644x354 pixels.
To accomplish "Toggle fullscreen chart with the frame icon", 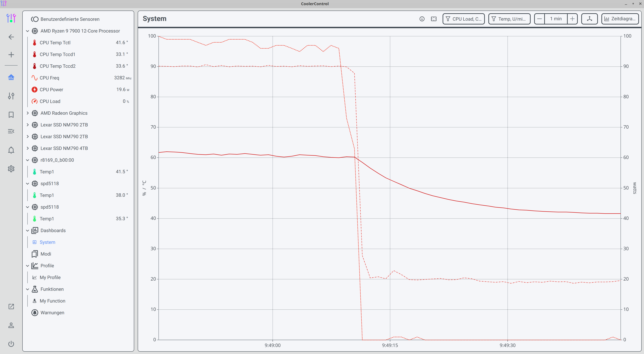I will tap(434, 19).
